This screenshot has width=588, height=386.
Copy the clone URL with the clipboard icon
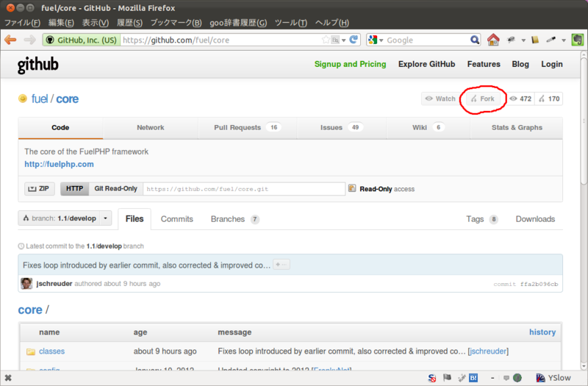(x=352, y=188)
